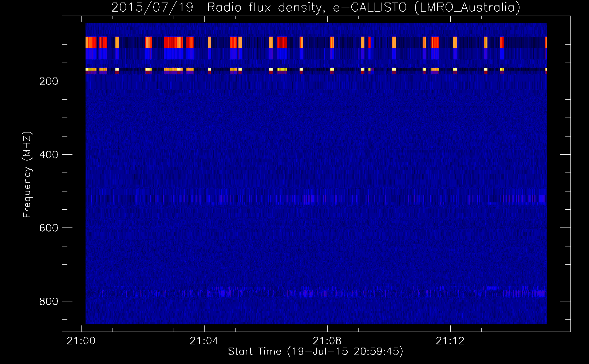Click the 'Frequency (MHZ)' axis label
The height and width of the screenshot is (364, 589).
[27, 175]
